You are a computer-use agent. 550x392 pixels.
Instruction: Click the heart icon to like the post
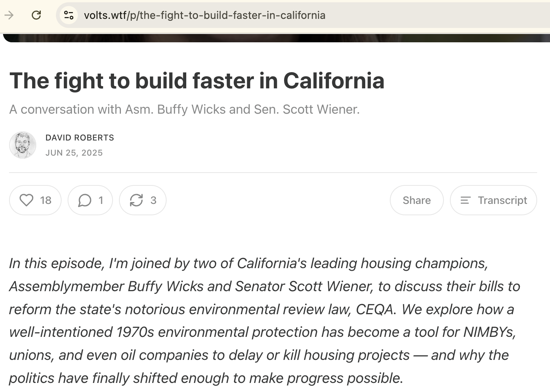click(x=26, y=200)
